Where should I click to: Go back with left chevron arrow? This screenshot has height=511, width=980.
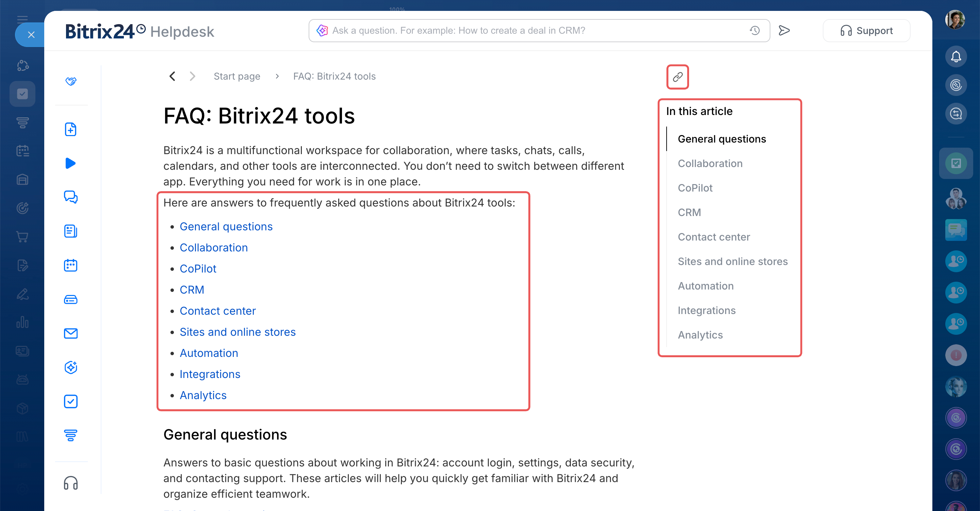[x=172, y=77]
